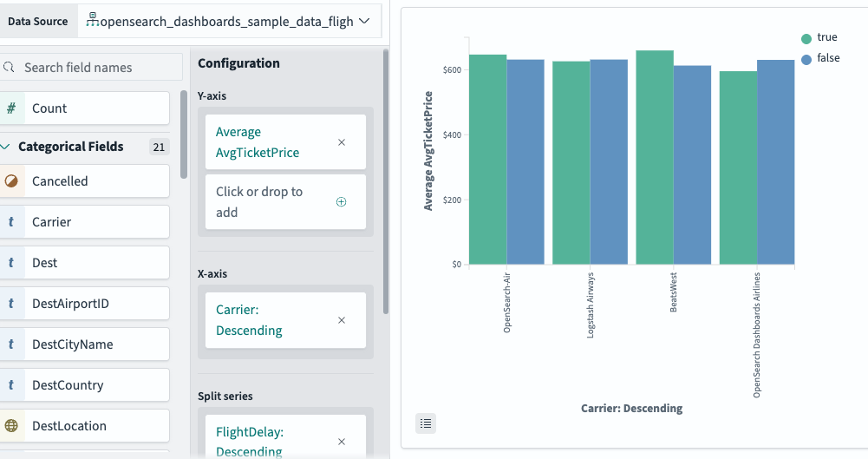The image size is (868, 459).
Task: Remove the Carrier: Descending X-axis bucket
Action: pos(342,320)
